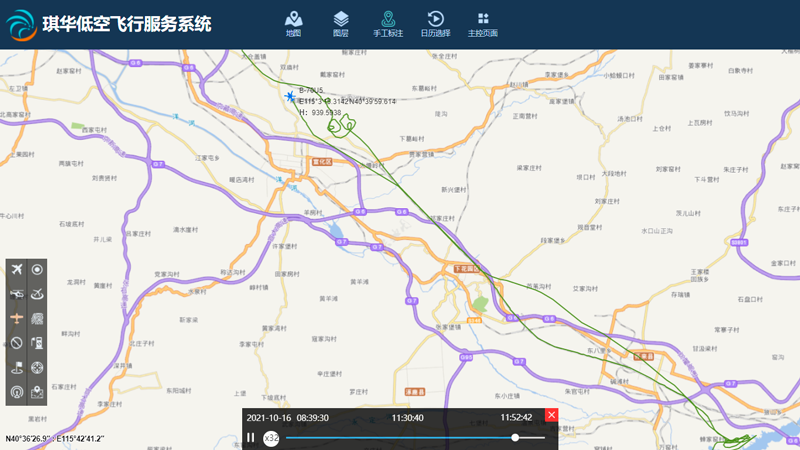Click the airplane icon in left toolbar
Image resolution: width=800 pixels, height=450 pixels.
pos(16,269)
